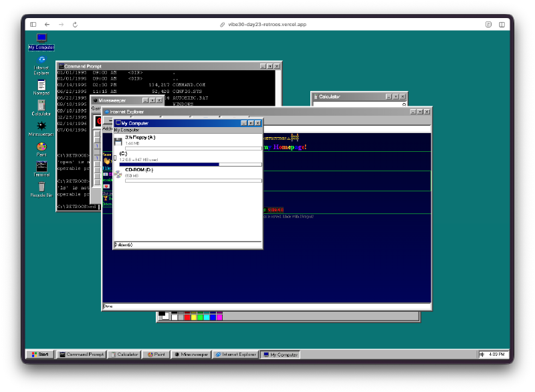
Task: Open the Recycle Bin
Action: (x=41, y=187)
